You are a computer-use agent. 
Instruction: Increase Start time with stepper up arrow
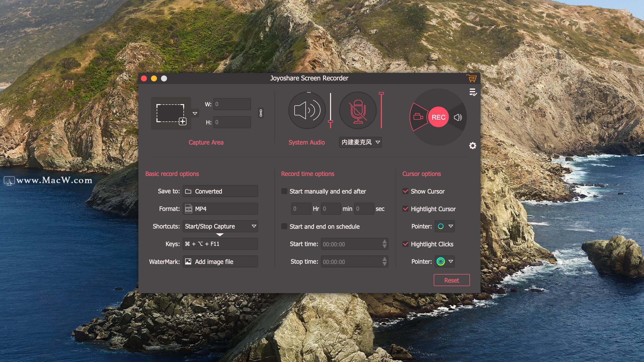coord(384,241)
